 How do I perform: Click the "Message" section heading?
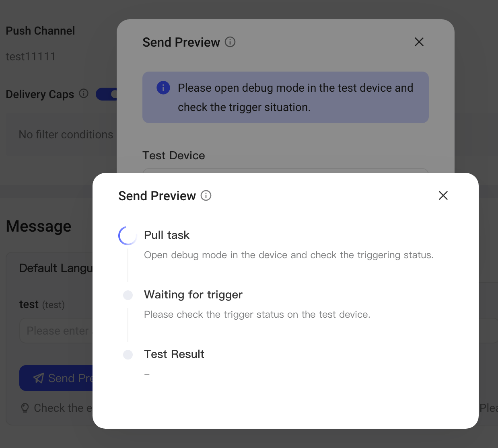[39, 226]
